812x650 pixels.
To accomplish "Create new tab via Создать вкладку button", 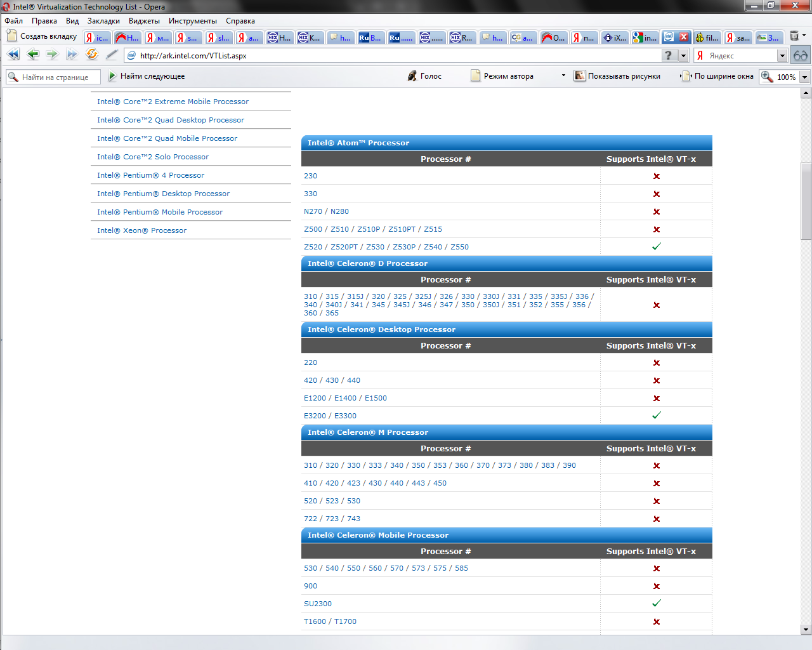I will tap(42, 36).
